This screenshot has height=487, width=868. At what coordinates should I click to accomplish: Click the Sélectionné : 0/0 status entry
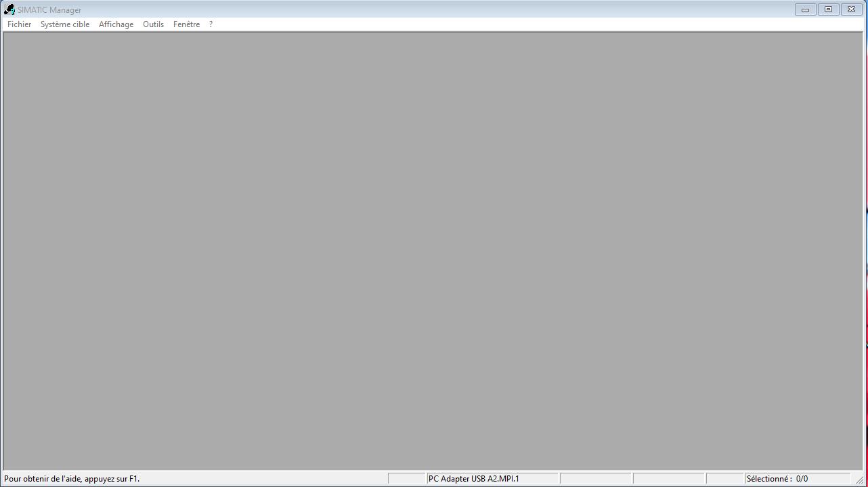pyautogui.click(x=798, y=479)
